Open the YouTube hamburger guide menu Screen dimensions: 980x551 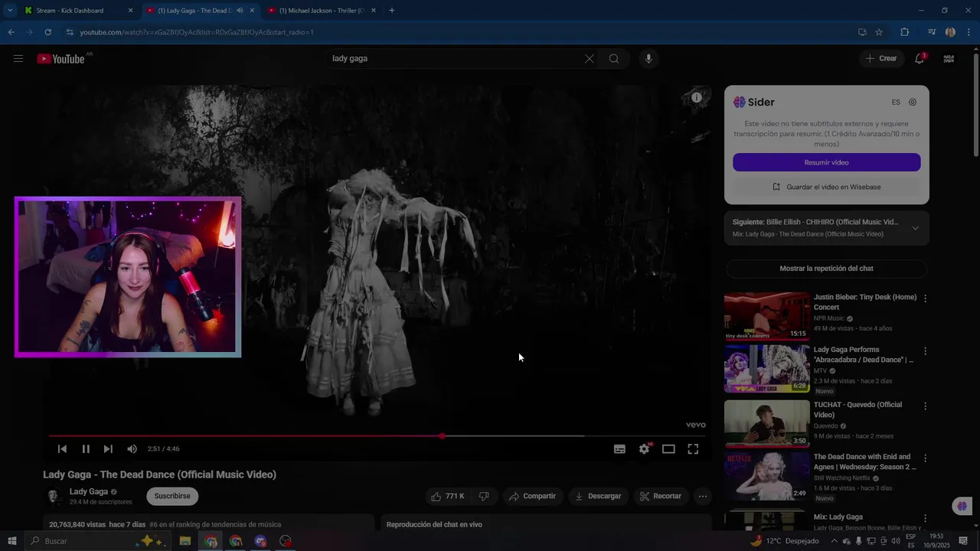click(x=18, y=58)
